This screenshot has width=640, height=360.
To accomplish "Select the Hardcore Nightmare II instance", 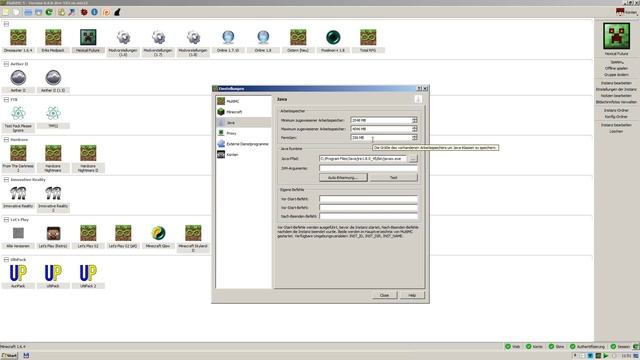I will pyautogui.click(x=88, y=153).
